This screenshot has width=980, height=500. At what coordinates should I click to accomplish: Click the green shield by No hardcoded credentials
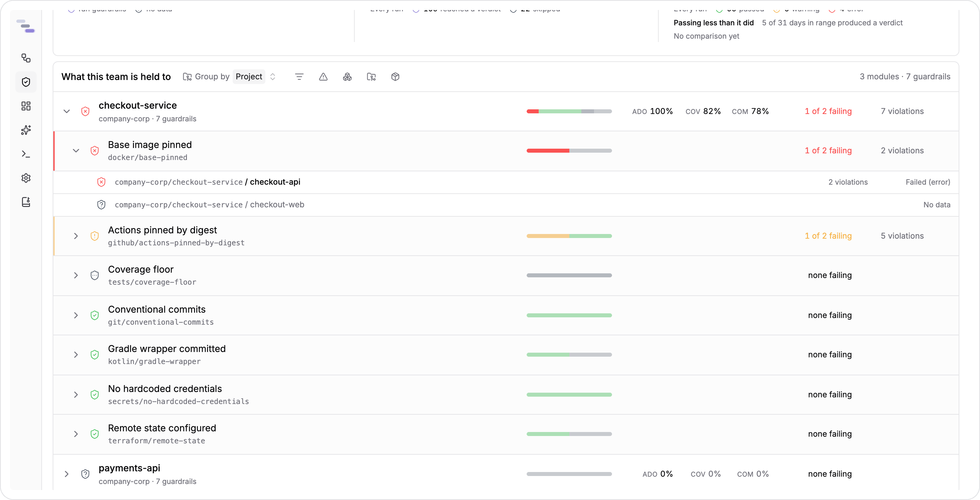(95, 395)
